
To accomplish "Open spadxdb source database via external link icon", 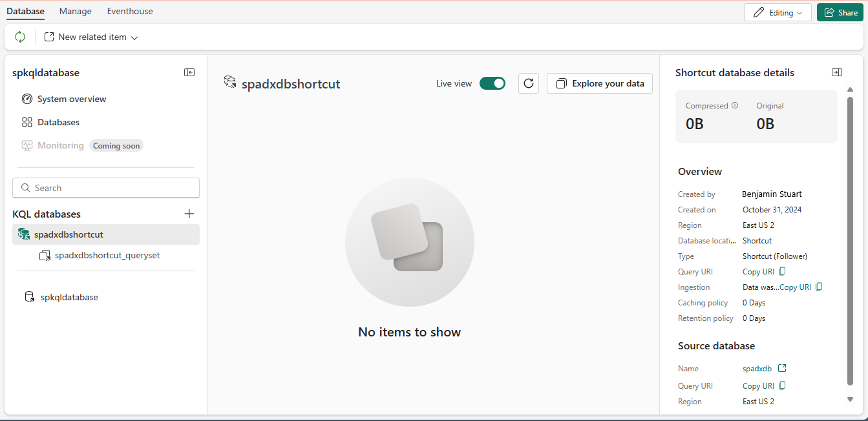I will [782, 368].
